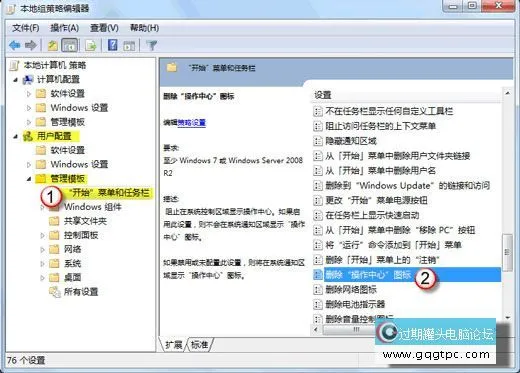Click the export list toolbar icon
Screen dimensions: 520x373
(x=90, y=45)
